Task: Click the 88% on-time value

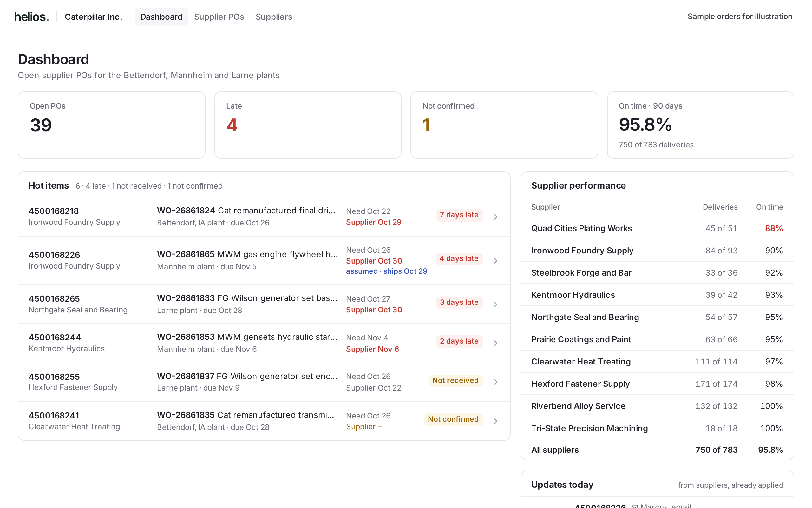Action: coord(774,229)
